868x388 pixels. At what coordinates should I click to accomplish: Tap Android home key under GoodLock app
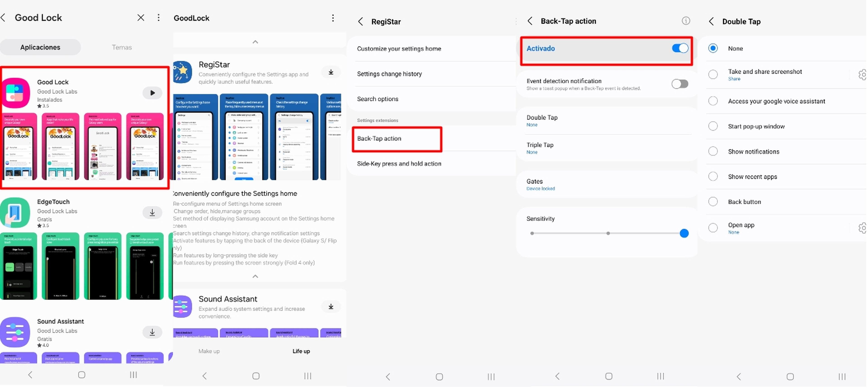coord(256,376)
